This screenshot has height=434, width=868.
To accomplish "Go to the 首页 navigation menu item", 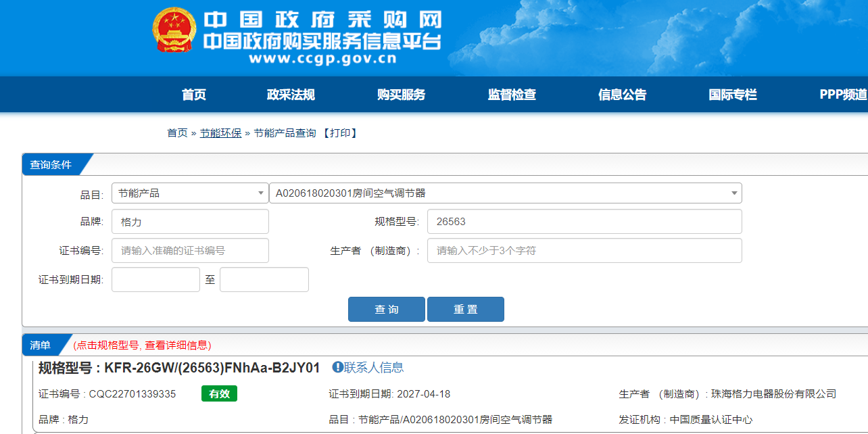I will click(x=193, y=95).
